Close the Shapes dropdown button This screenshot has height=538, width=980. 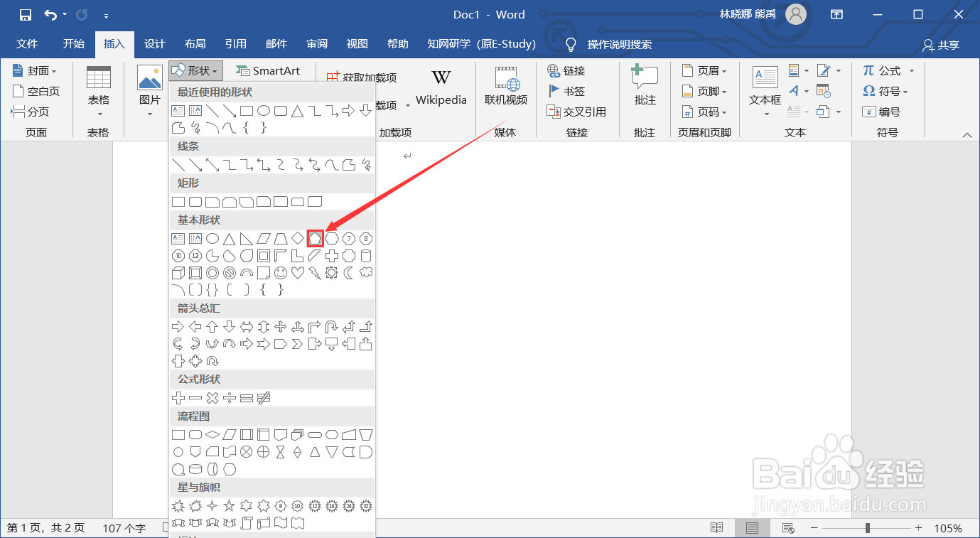(196, 70)
